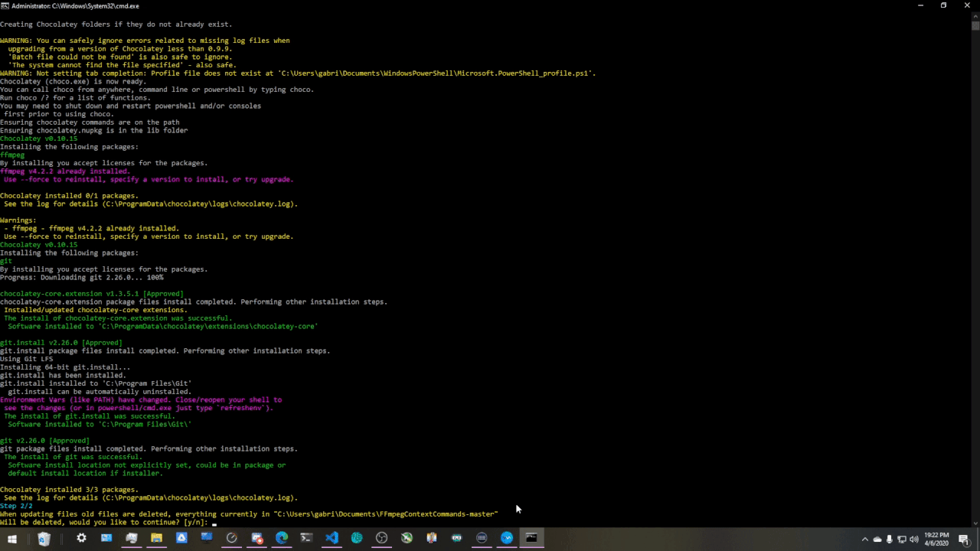Click 'Chocolatey (choco.exe) is now ready.' line
This screenshot has height=551, width=980.
(x=73, y=82)
